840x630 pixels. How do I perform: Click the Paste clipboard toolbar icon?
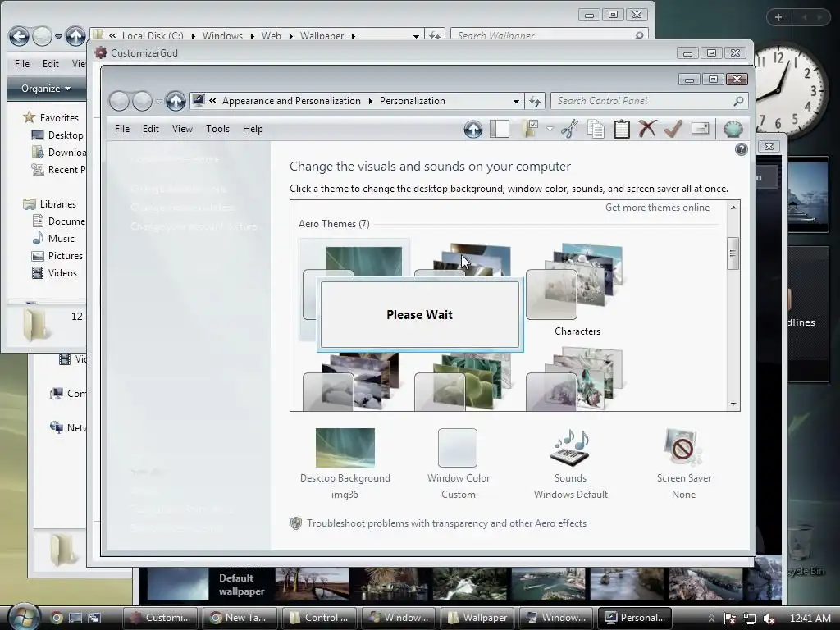(622, 129)
